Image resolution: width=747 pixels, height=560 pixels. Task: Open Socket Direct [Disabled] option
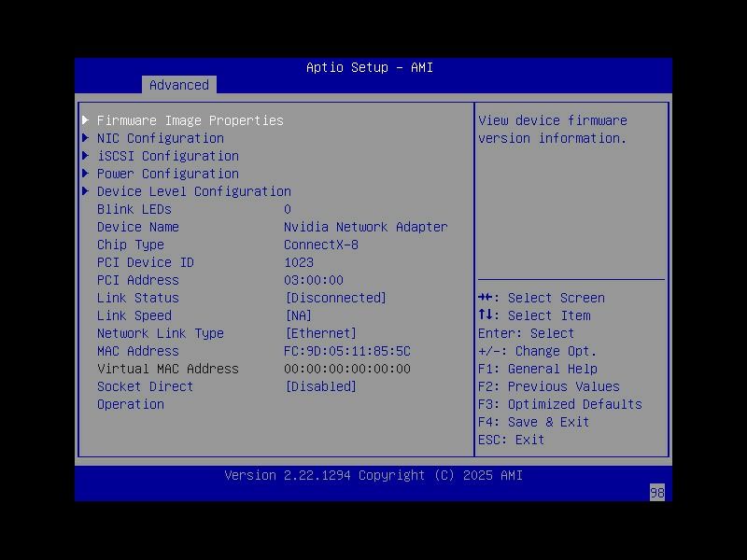(x=320, y=386)
